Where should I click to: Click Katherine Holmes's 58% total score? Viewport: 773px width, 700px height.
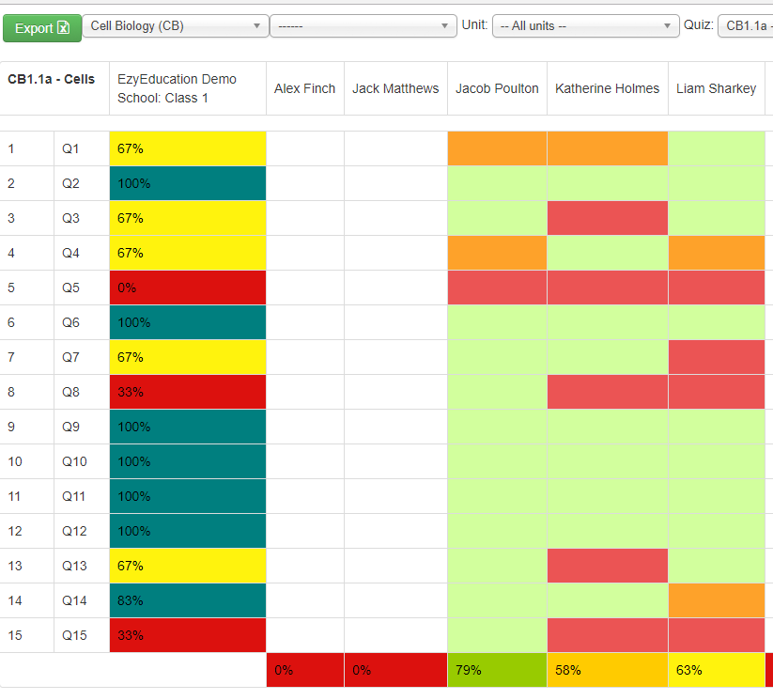[607, 670]
